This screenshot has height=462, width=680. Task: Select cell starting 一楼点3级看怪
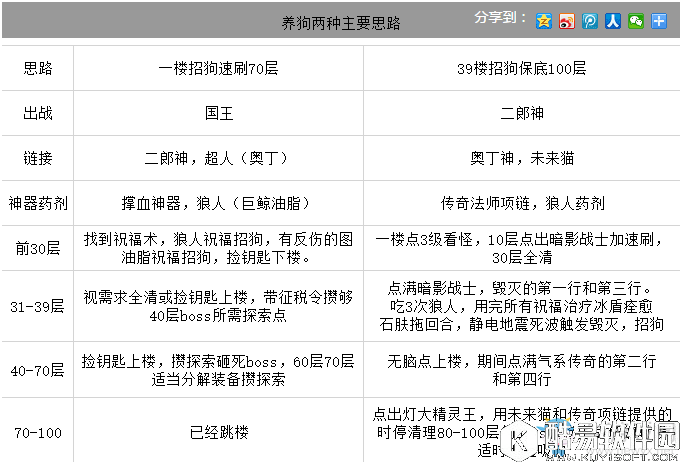click(522, 248)
